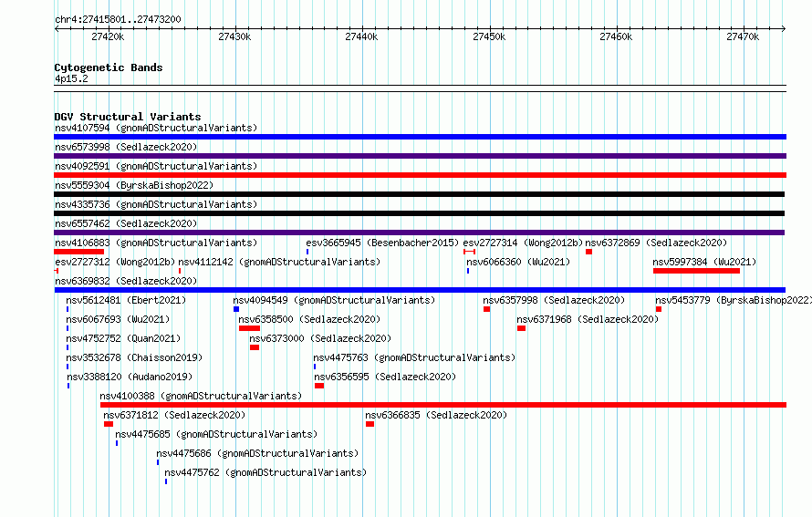Click the blue nsv4094549 variant block

coord(236,309)
